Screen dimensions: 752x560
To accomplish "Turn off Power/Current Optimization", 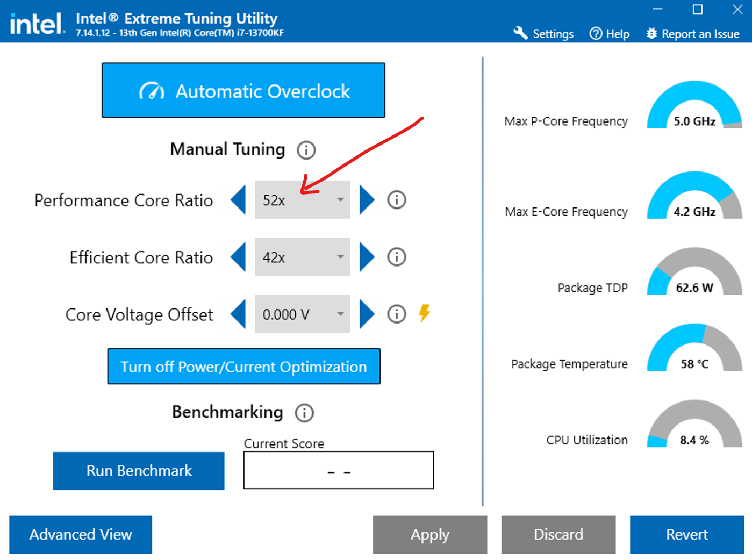I will 244,367.
